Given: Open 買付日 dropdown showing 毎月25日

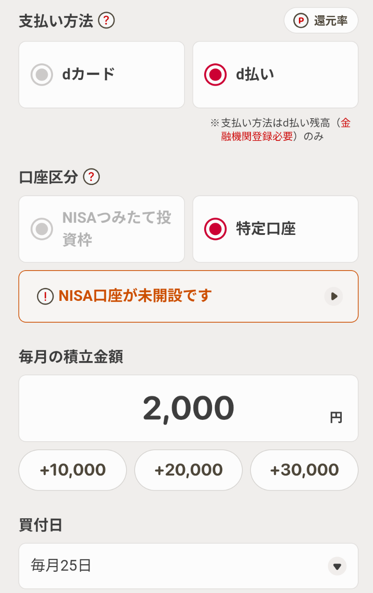Looking at the screenshot, I should coord(188,566).
